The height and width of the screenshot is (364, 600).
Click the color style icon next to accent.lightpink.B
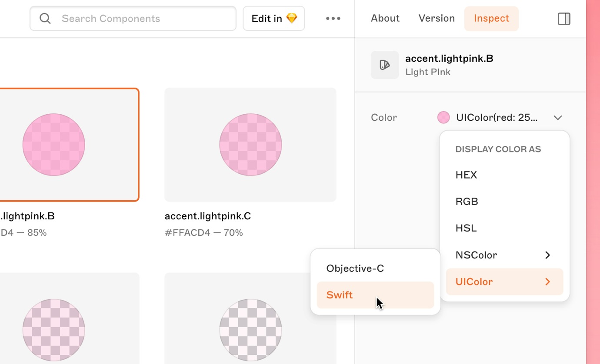click(384, 64)
